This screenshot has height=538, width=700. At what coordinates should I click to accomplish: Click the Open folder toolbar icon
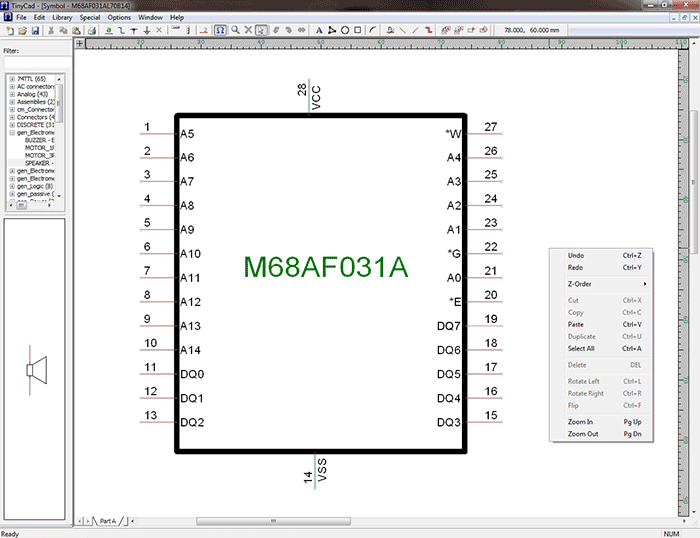coord(22,31)
